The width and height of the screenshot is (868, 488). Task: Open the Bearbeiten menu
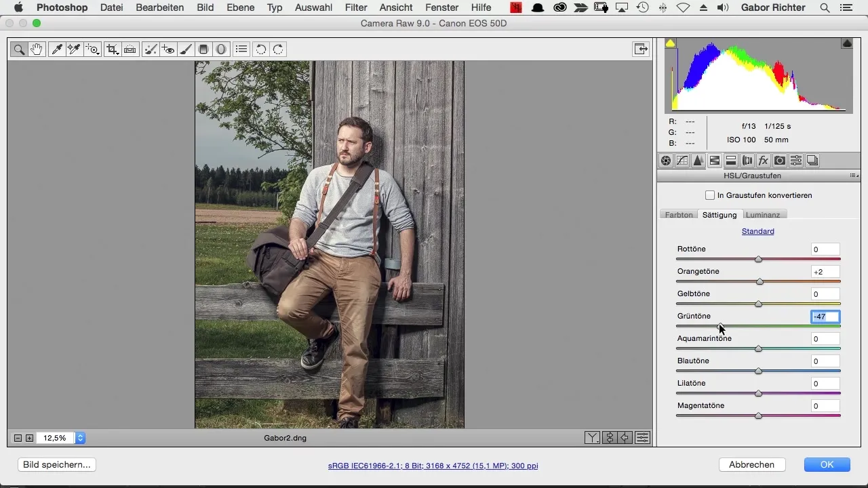pos(160,7)
